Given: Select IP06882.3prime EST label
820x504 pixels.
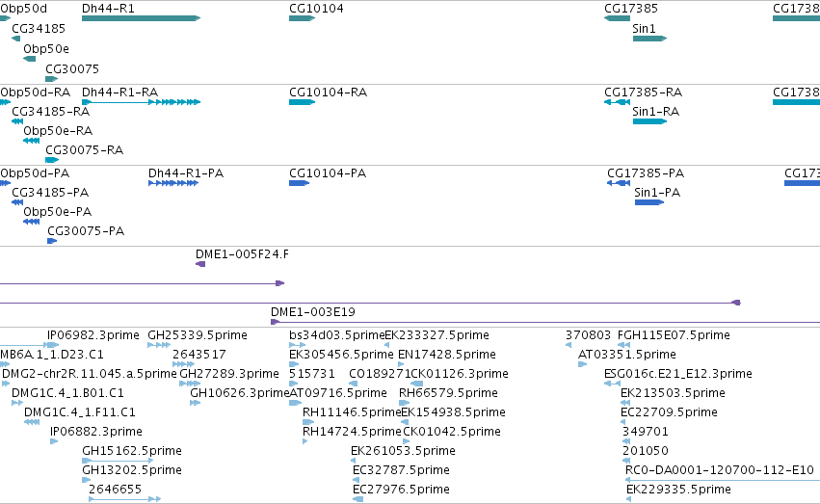Looking at the screenshot, I should click(x=95, y=432).
